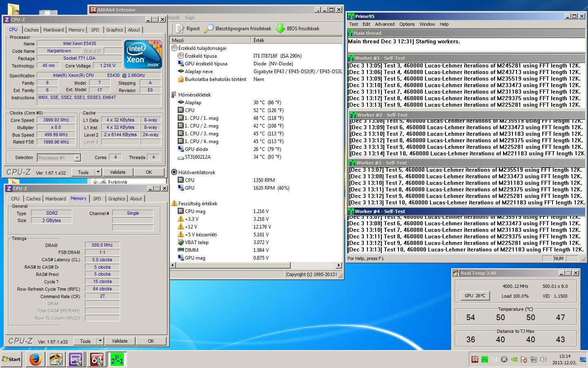Open SPD tab in CPU-Z memory window

coord(97,199)
